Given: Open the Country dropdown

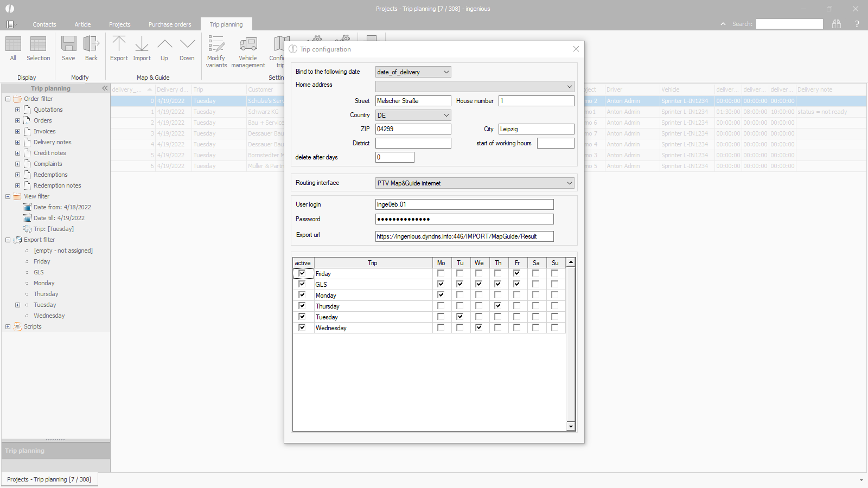Looking at the screenshot, I should coord(446,115).
